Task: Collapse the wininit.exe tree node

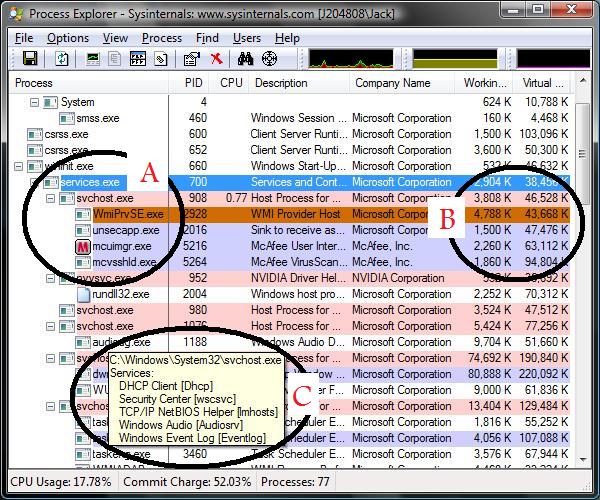Action: click(18, 166)
